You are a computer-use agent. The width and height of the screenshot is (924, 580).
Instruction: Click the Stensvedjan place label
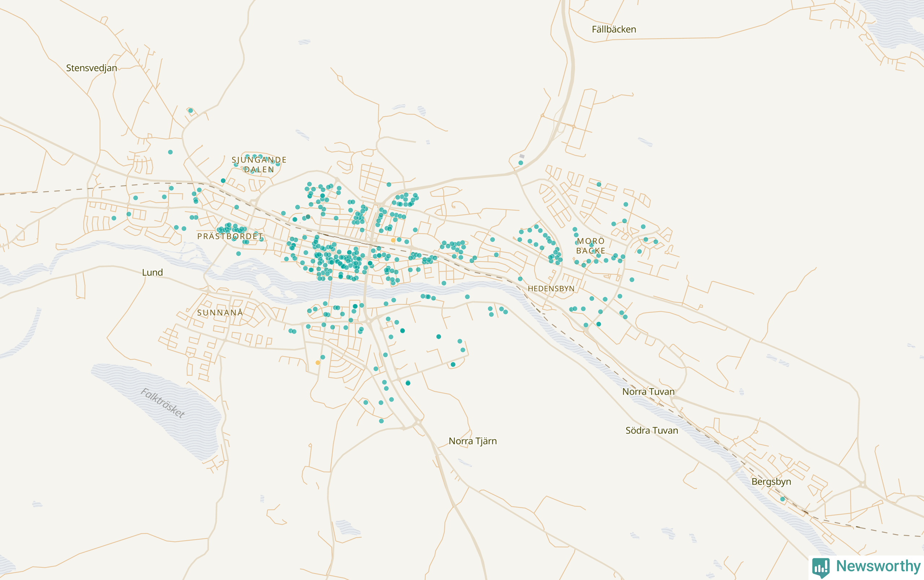[92, 68]
